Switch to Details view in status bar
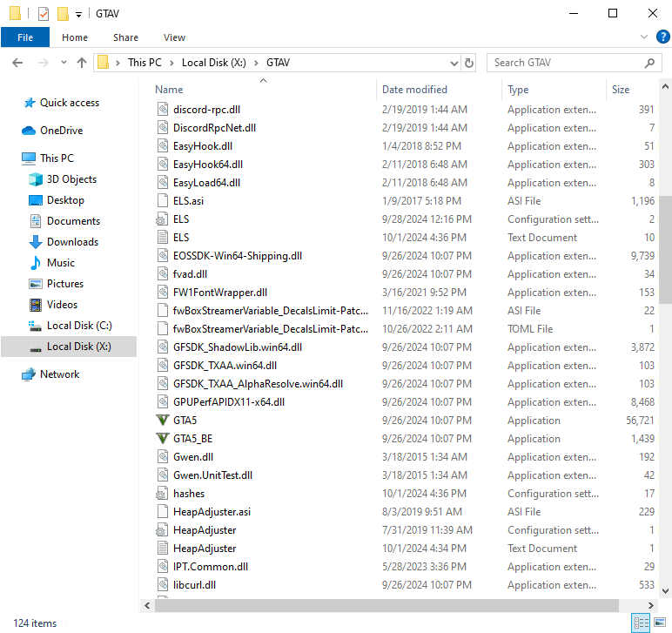 (640, 623)
